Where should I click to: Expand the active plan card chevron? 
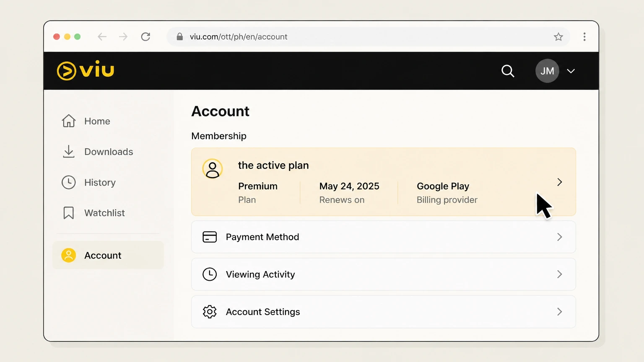(x=560, y=182)
